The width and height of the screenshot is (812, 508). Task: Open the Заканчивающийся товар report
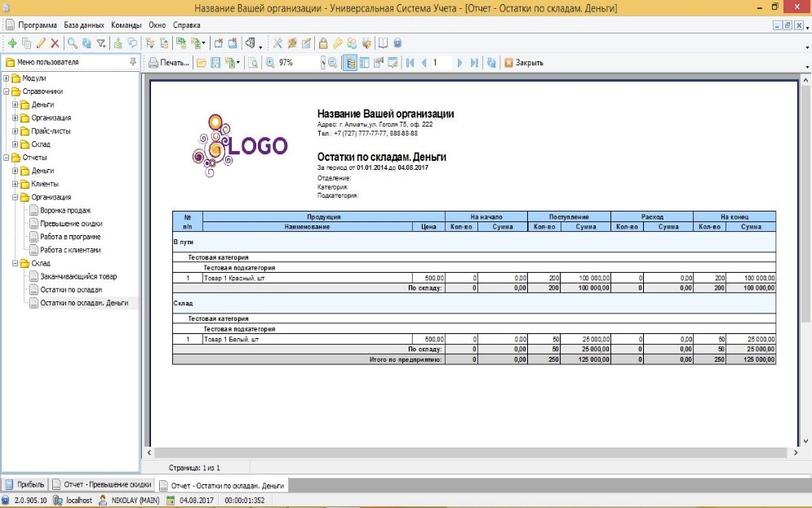(78, 276)
